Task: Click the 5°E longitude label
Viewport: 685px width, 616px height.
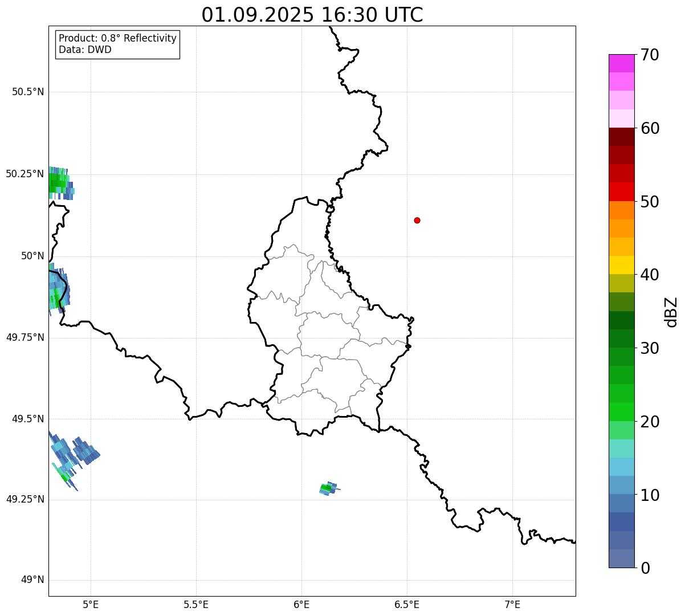Action: tap(91, 605)
